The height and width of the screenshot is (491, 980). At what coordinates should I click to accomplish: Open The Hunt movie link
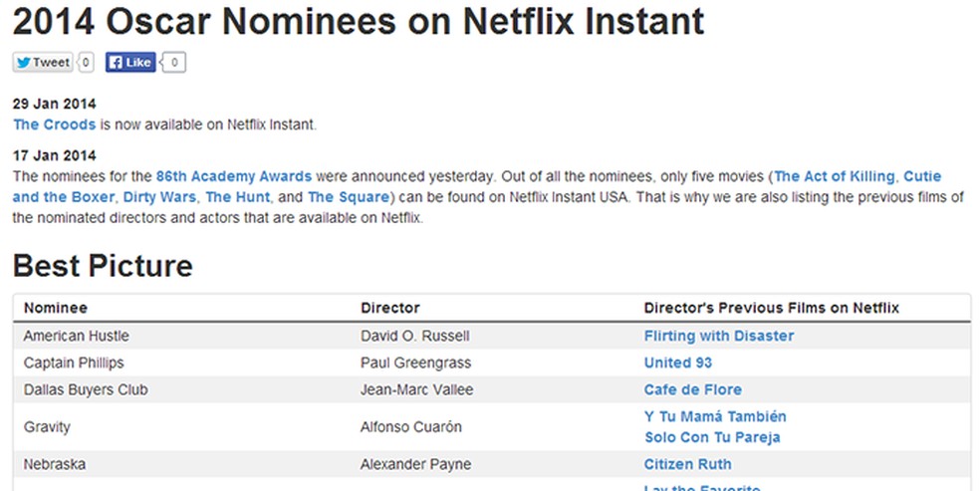pyautogui.click(x=238, y=197)
